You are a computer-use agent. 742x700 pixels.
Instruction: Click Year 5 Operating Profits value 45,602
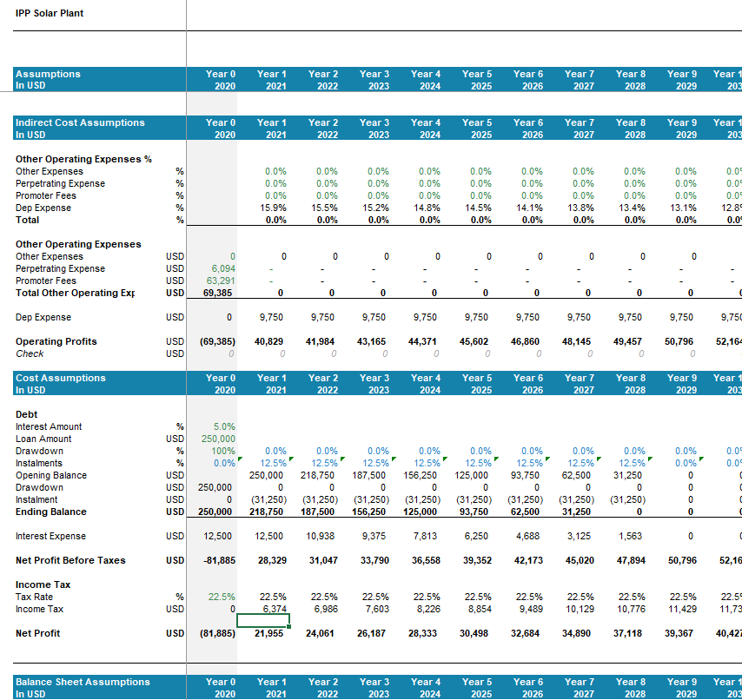coord(474,342)
